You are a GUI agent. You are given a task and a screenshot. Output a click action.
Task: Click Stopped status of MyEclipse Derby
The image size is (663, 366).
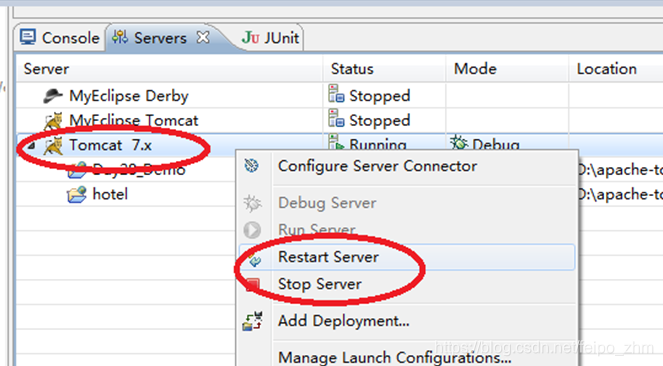pyautogui.click(x=380, y=96)
